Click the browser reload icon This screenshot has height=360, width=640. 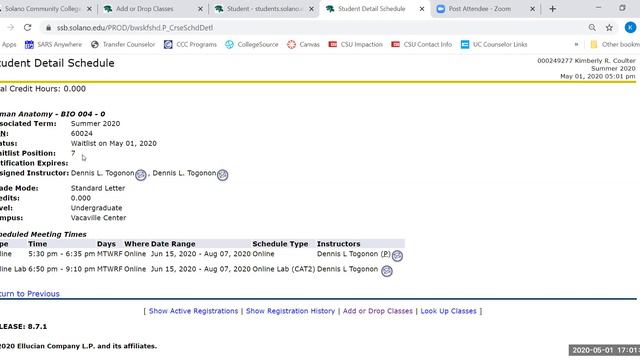pos(27,27)
